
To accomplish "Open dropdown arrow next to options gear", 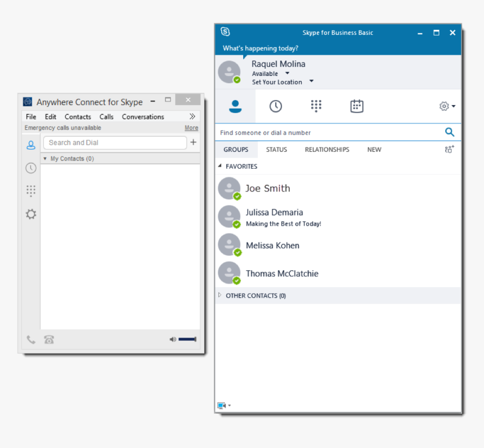I will (x=454, y=106).
